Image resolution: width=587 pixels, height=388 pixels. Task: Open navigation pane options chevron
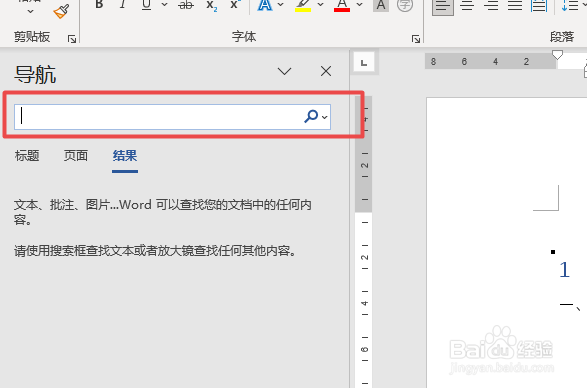coord(285,71)
